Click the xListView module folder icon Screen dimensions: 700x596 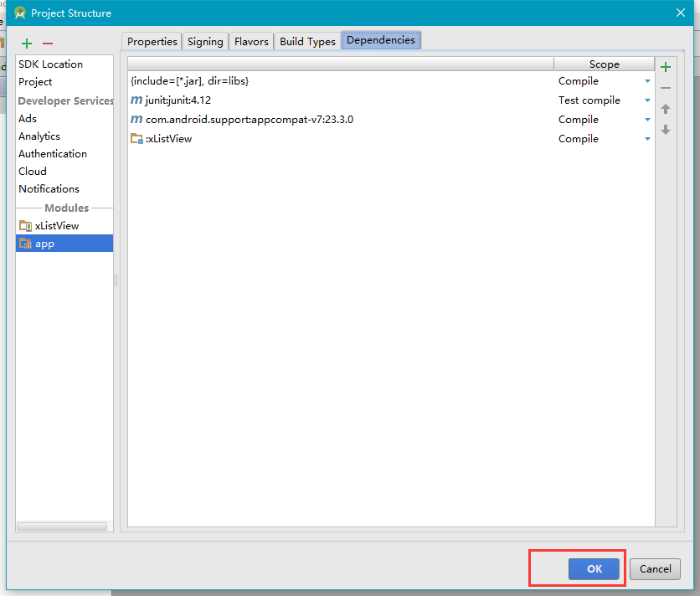click(25, 226)
